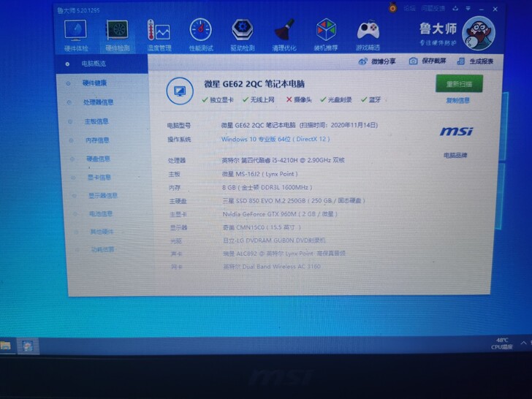Click sound card value ALC892
The height and width of the screenshot is (399, 532).
click(284, 254)
